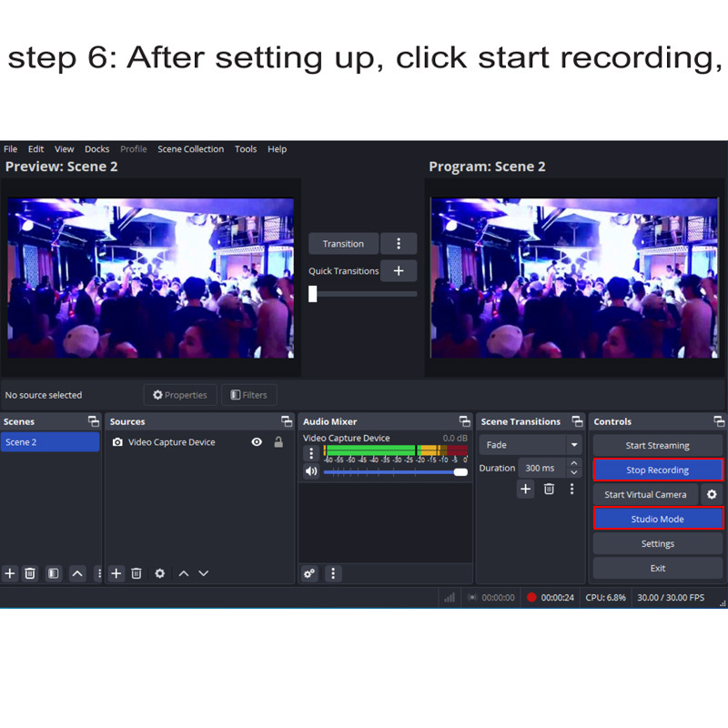Screen dimensions: 728x728
Task: Remove source using Sources trash icon
Action: [136, 573]
